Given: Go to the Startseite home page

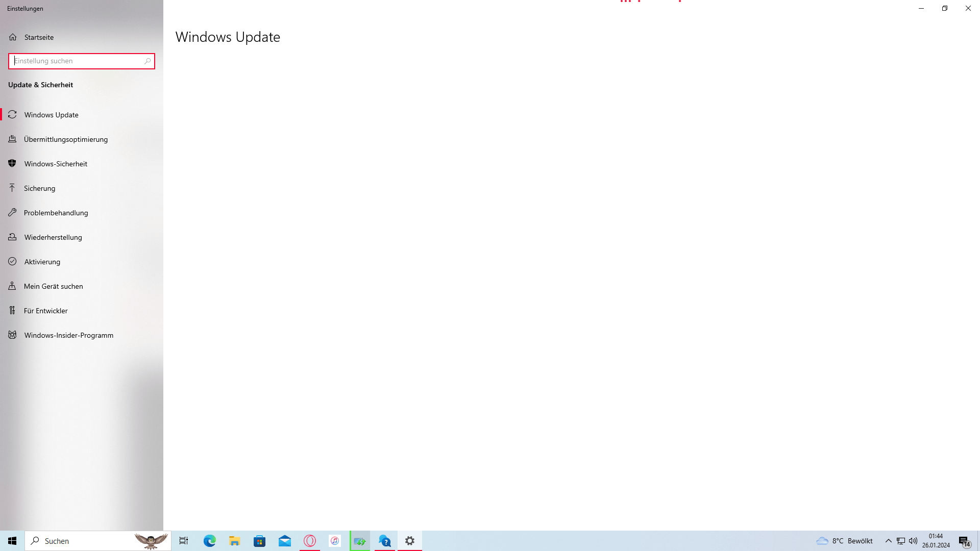Looking at the screenshot, I should (82, 37).
